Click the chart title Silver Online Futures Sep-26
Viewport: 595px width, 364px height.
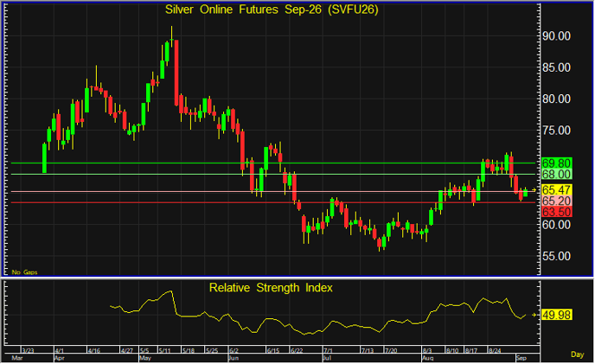tap(272, 10)
